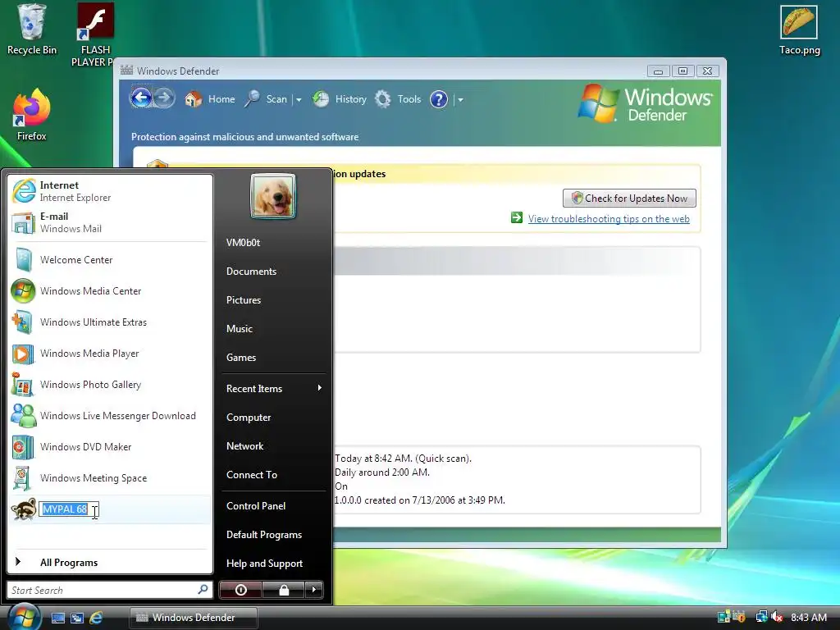The width and height of the screenshot is (840, 630).
Task: Click the MYPAL 68 raccoon icon
Action: pyautogui.click(x=24, y=509)
